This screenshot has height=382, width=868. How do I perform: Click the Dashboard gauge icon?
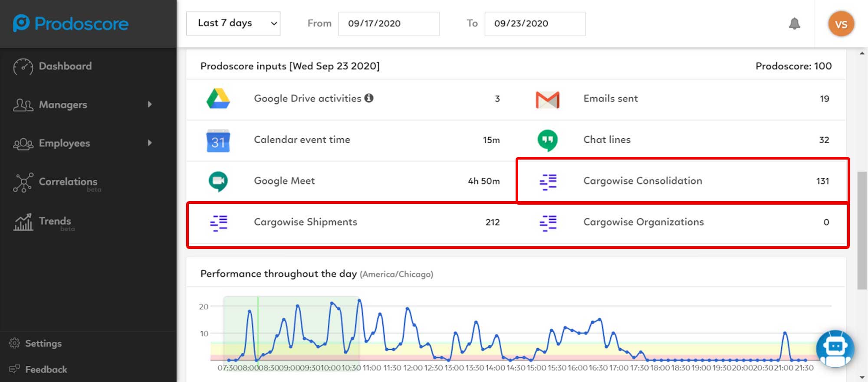23,67
